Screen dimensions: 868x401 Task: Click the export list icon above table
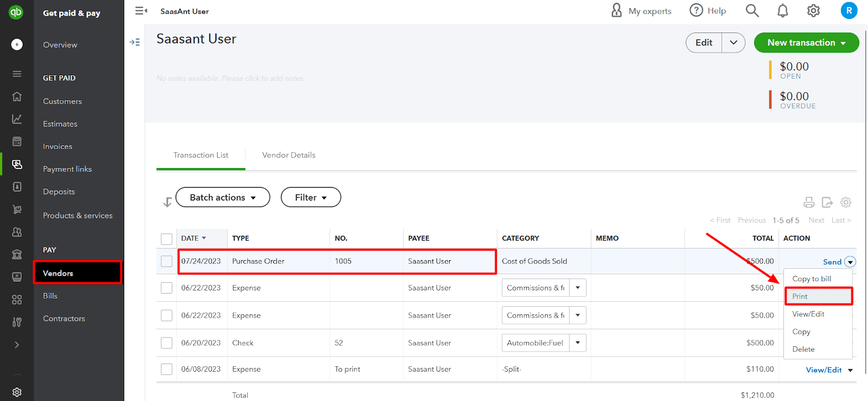pos(827,202)
